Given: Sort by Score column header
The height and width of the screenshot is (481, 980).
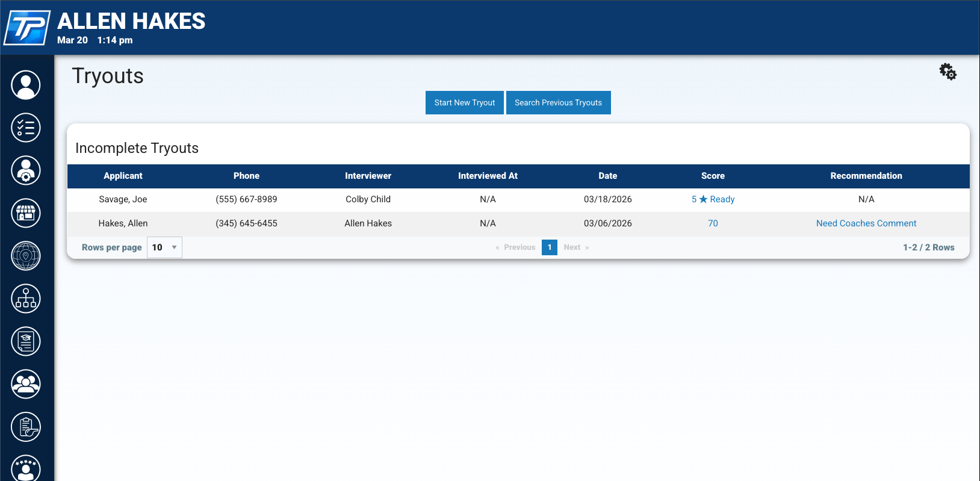Looking at the screenshot, I should coord(713,176).
